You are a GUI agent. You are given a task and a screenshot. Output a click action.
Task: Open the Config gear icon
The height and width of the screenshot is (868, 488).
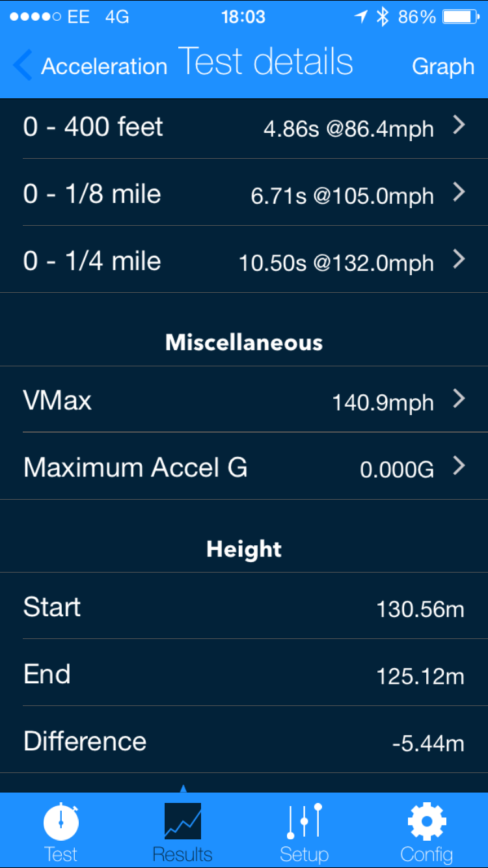[426, 821]
